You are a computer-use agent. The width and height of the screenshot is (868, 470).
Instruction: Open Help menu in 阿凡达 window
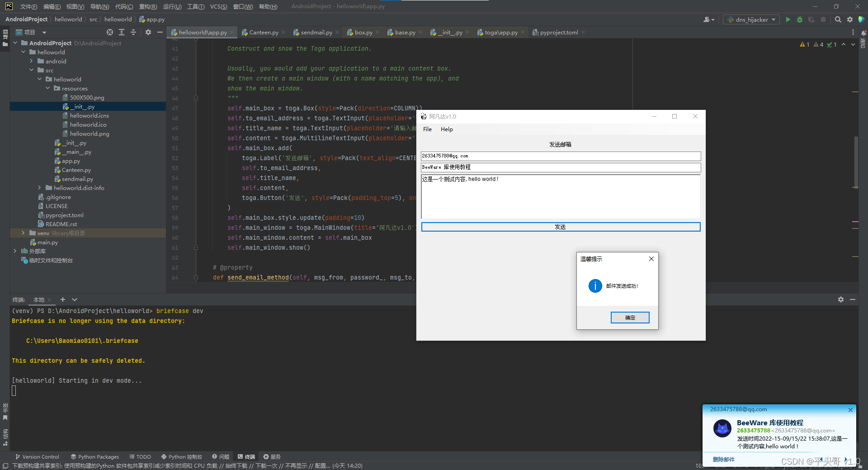[x=447, y=129]
